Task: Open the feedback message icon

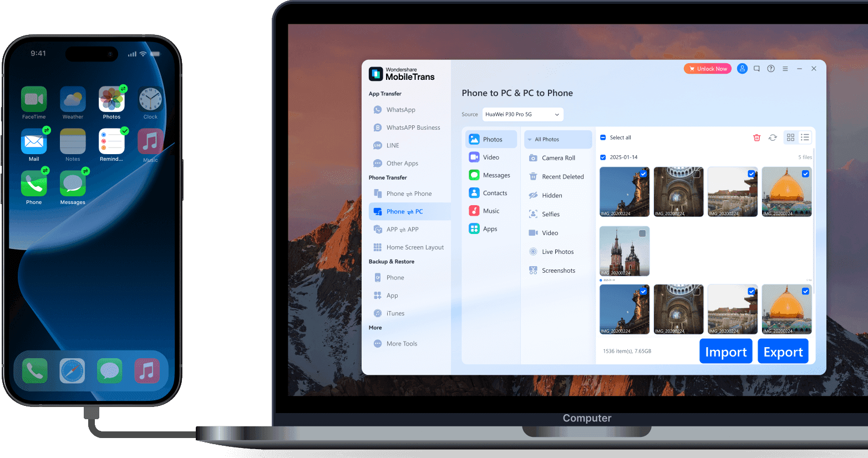Action: pyautogui.click(x=757, y=69)
